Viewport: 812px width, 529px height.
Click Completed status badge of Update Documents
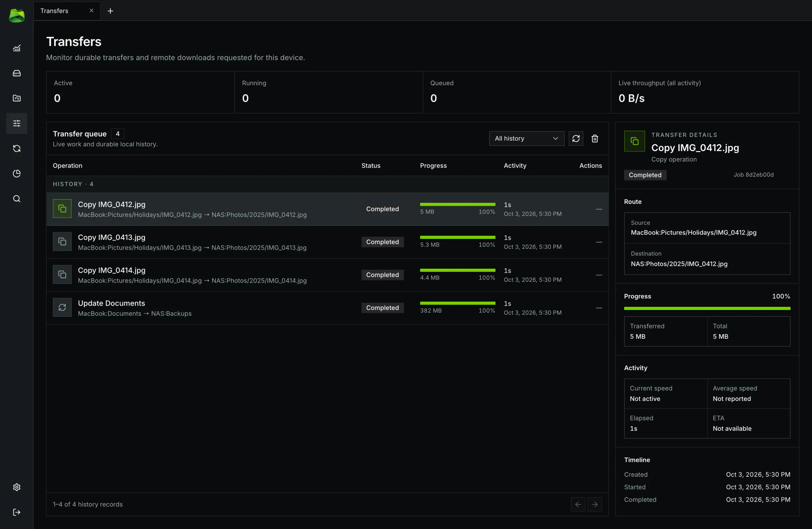click(382, 308)
